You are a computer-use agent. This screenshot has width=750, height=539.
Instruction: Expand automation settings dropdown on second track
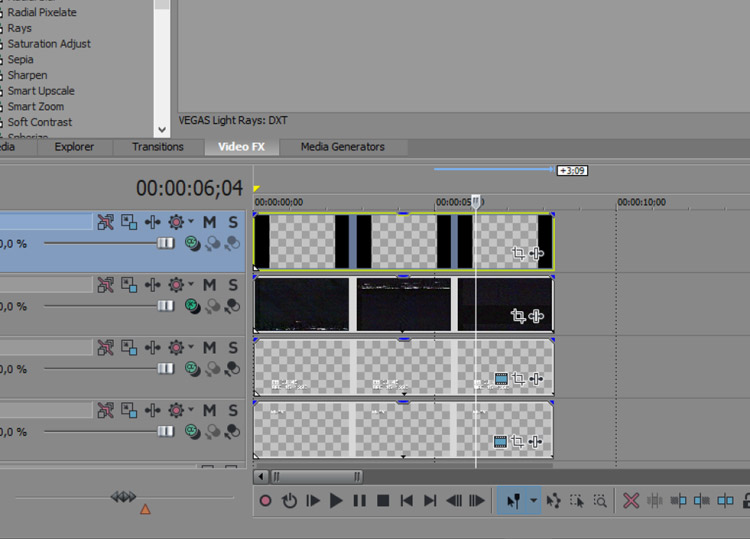pyautogui.click(x=191, y=284)
